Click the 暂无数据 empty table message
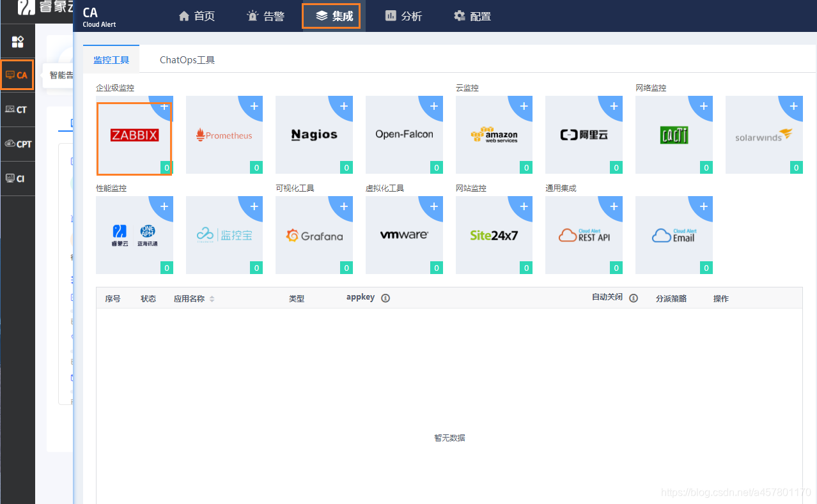 click(x=449, y=438)
